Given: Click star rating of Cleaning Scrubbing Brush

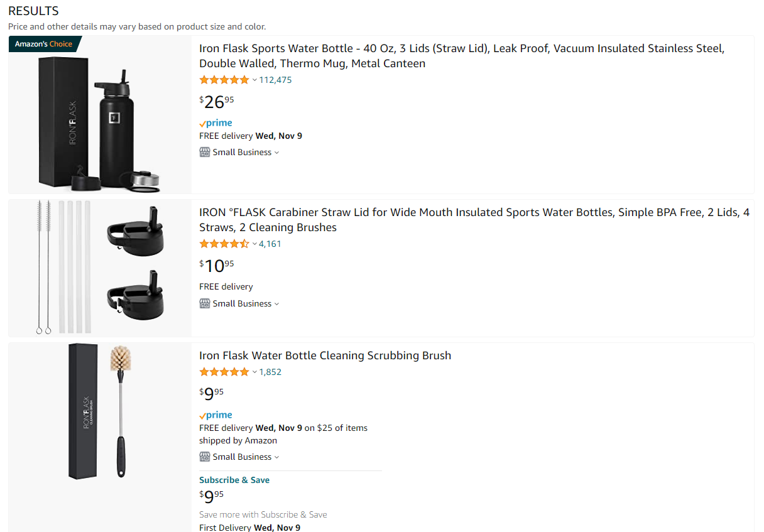Looking at the screenshot, I should pyautogui.click(x=224, y=372).
